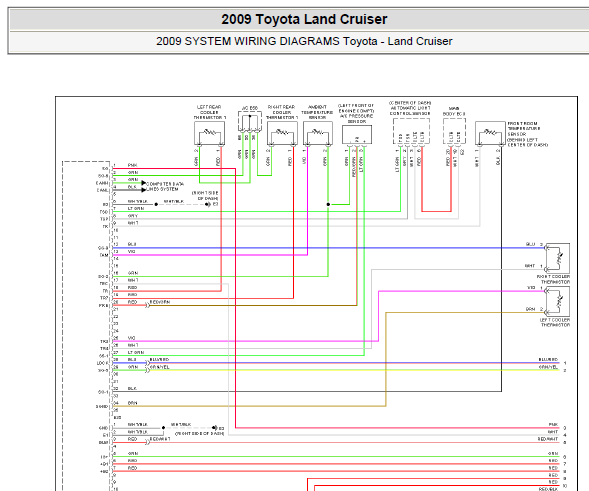Screen dimensions: 589x491
Task: Click the "RIGHT COOLER THERMISTOR" label
Action: (x=553, y=279)
